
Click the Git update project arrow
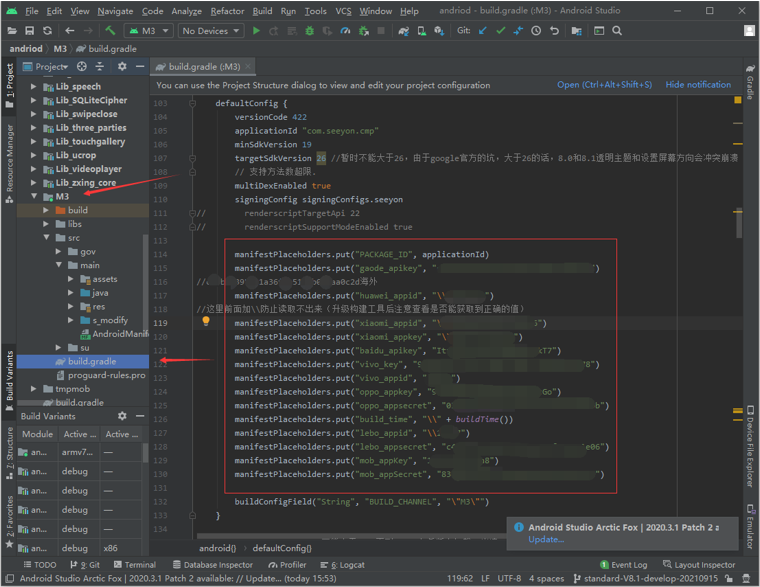[x=483, y=31]
